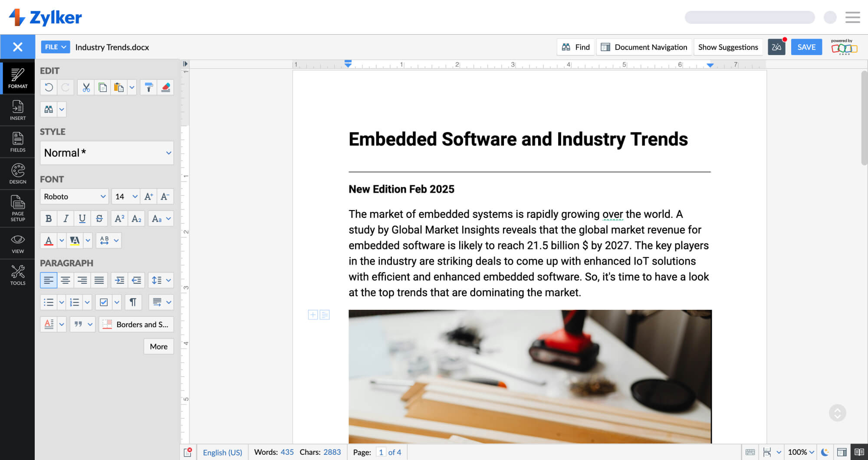Toggle night mode moon icon
This screenshot has height=460, width=868.
point(825,452)
